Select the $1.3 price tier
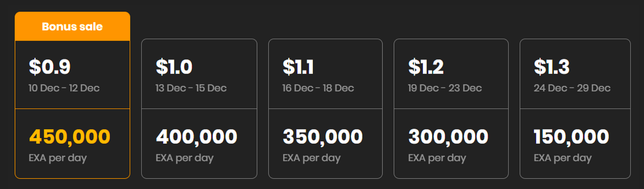Screen dimensions: 644x189 coord(551,67)
